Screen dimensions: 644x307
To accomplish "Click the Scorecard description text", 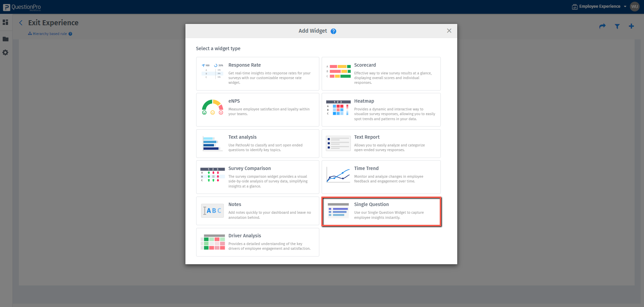I will click(x=393, y=78).
